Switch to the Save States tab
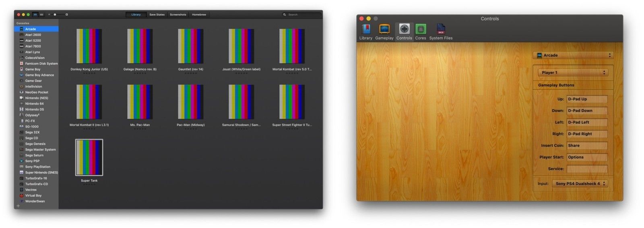Viewport: 644px width, 228px height. click(157, 15)
